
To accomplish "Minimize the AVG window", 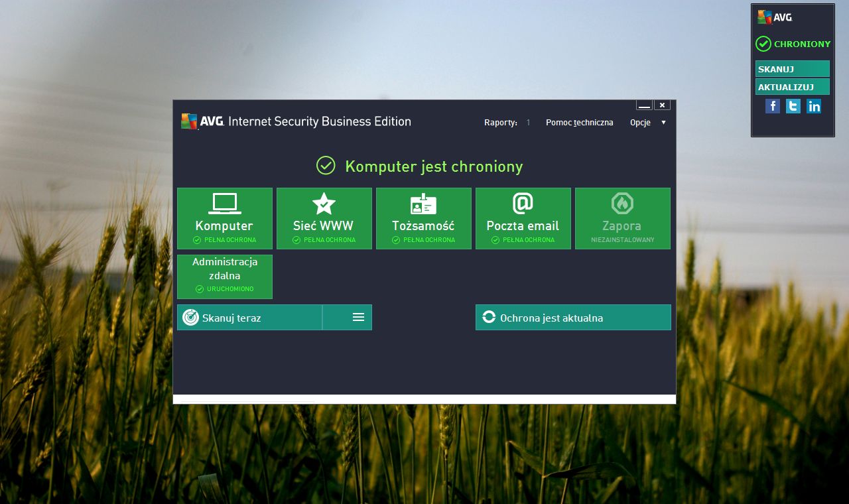I will point(645,105).
